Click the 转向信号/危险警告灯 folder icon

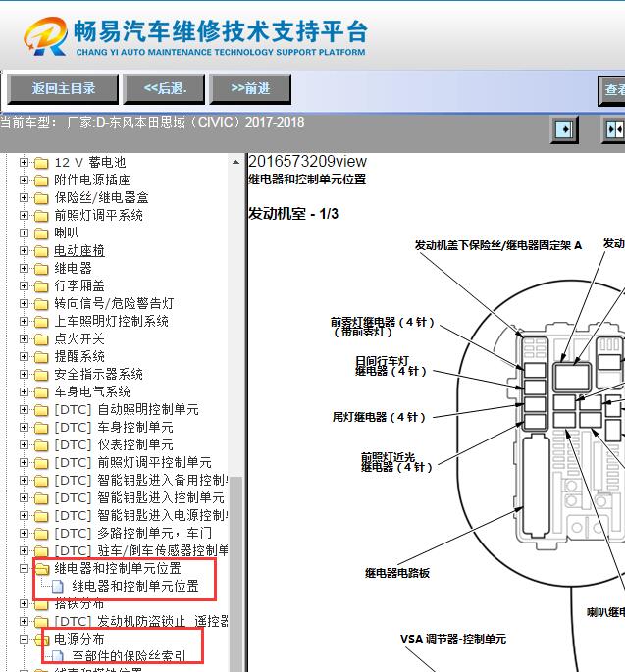coord(41,304)
